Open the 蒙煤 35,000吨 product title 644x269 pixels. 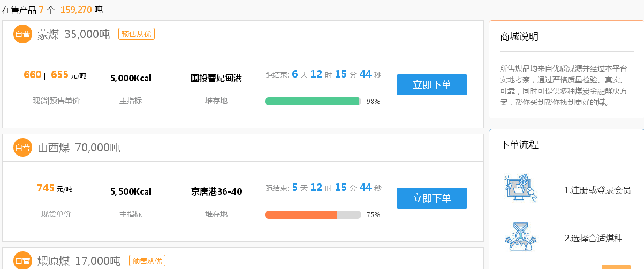[x=74, y=34]
